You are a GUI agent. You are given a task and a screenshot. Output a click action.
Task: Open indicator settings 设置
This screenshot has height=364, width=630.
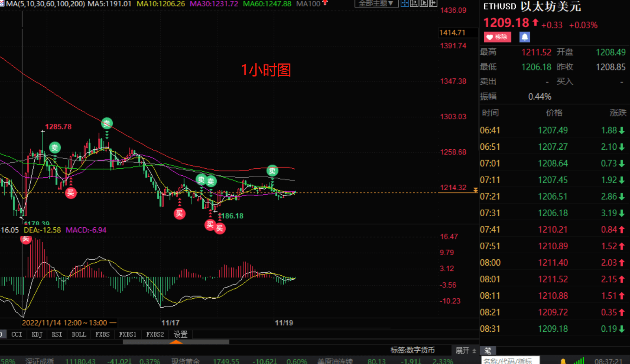click(x=180, y=334)
